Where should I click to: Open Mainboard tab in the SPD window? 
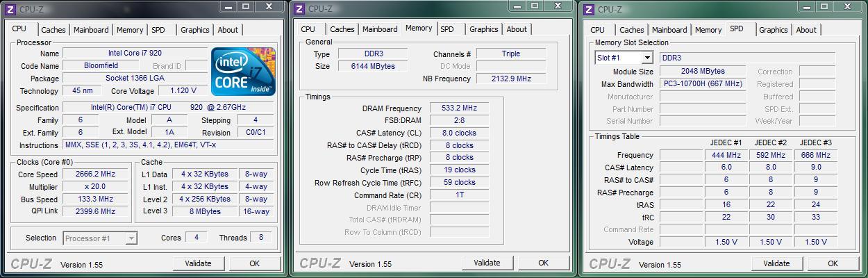(669, 30)
